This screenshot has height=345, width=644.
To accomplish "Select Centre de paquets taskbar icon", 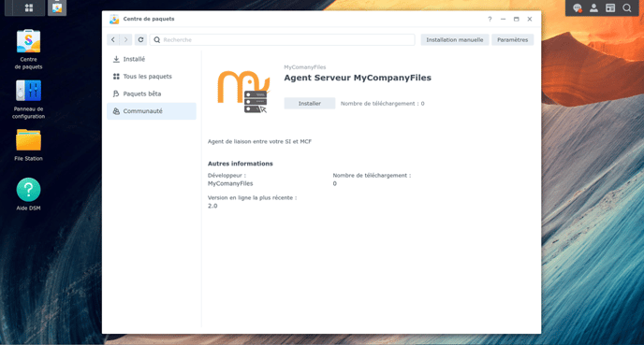I will coord(57,7).
